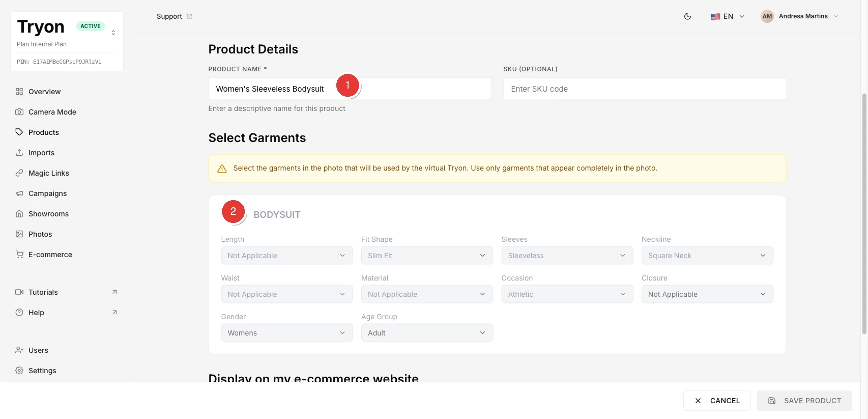
Task: Open the Neckline dropdown
Action: point(707,256)
